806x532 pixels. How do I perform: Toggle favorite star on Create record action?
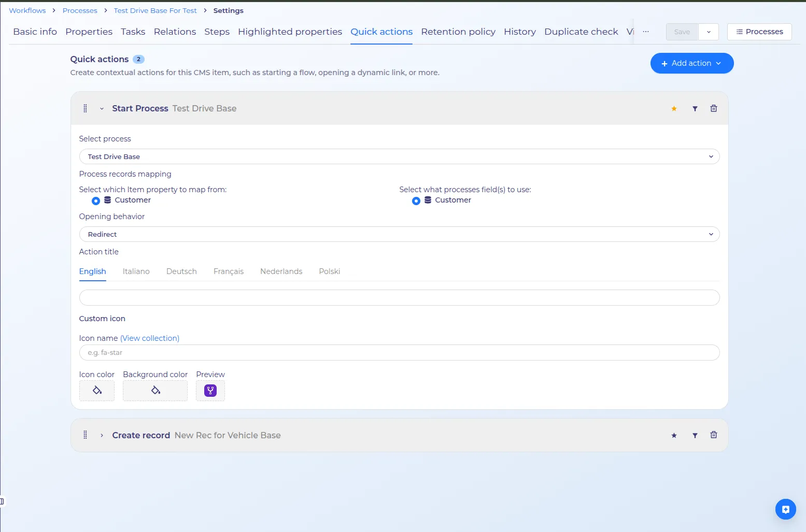click(x=674, y=435)
